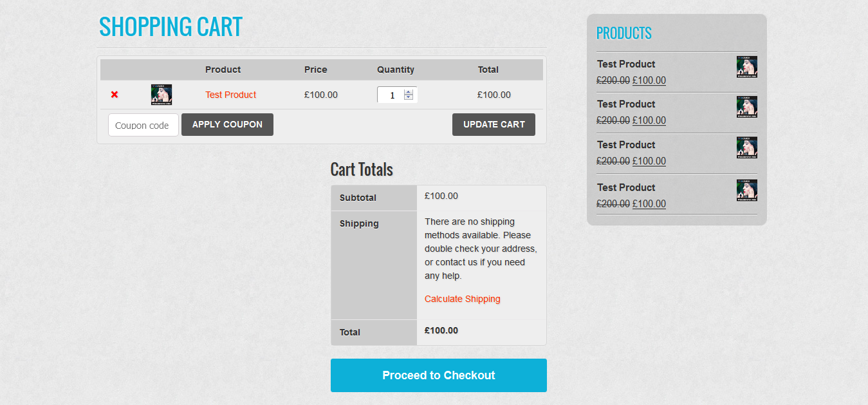Image resolution: width=868 pixels, height=405 pixels.
Task: Open fourth Test Product in Products sidebar
Action: [x=626, y=187]
